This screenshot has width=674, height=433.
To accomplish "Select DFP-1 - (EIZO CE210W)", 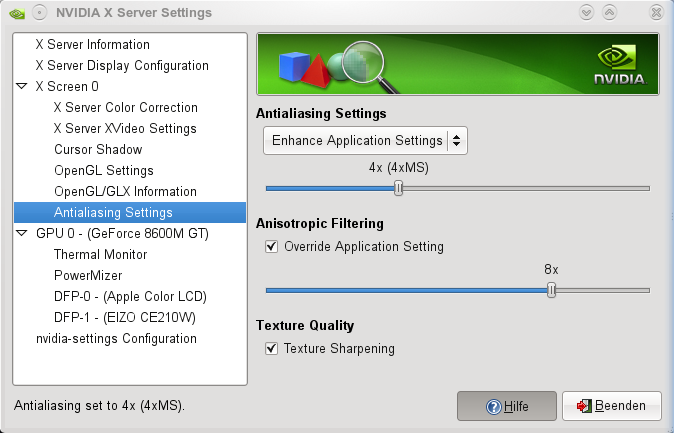I will (x=125, y=318).
